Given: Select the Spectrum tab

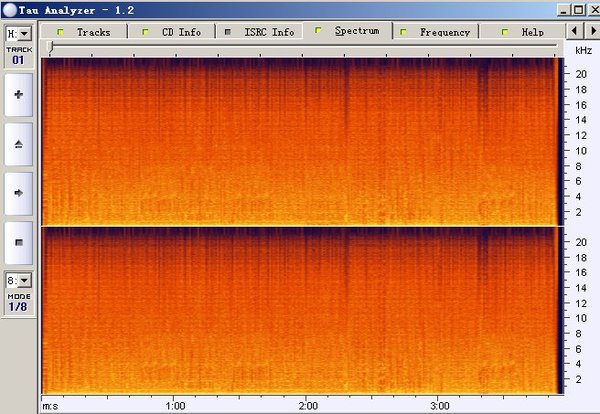Looking at the screenshot, I should (x=348, y=31).
